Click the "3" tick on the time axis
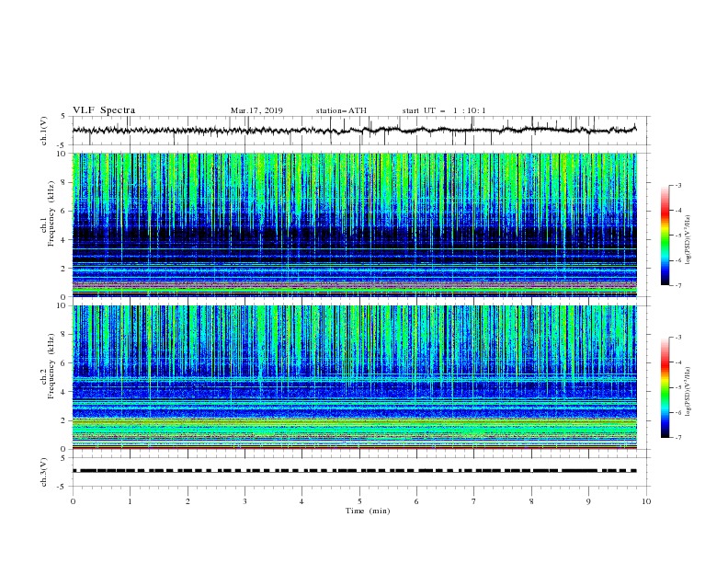Image resolution: width=728 pixels, height=563 pixels. click(245, 501)
